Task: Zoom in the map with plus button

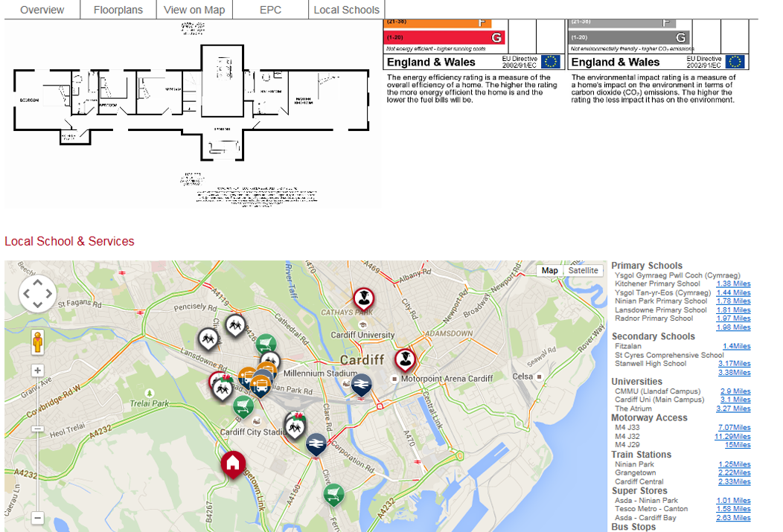Action: [x=37, y=371]
